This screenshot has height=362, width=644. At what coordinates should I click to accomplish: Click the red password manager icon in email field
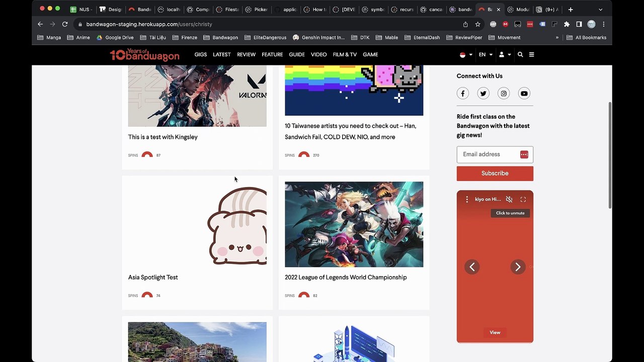(x=524, y=154)
